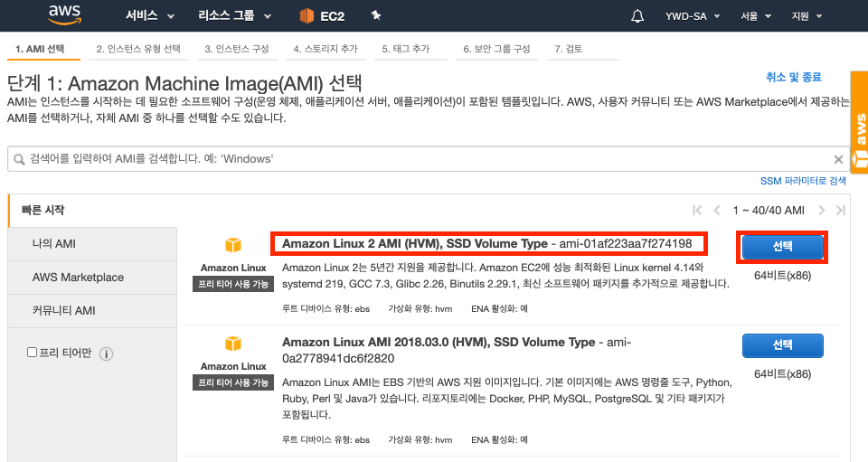The width and height of the screenshot is (868, 462).
Task: Enable the 프리 티어만 checkbox
Action: [x=33, y=353]
